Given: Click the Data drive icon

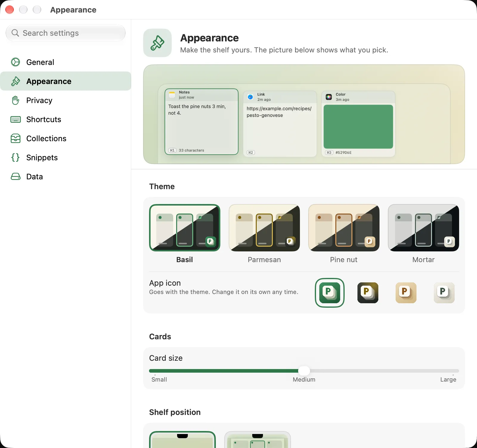Looking at the screenshot, I should tap(16, 177).
